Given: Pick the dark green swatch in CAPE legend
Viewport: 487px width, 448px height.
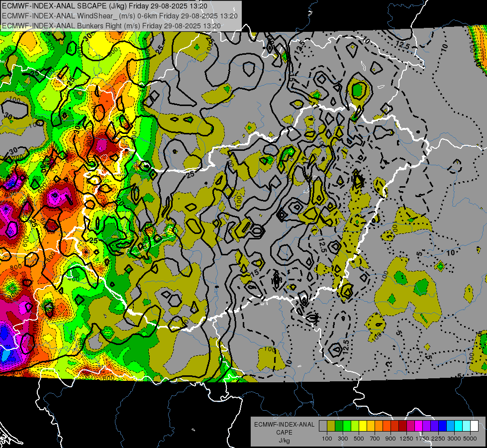Looking at the screenshot, I should (339, 426).
